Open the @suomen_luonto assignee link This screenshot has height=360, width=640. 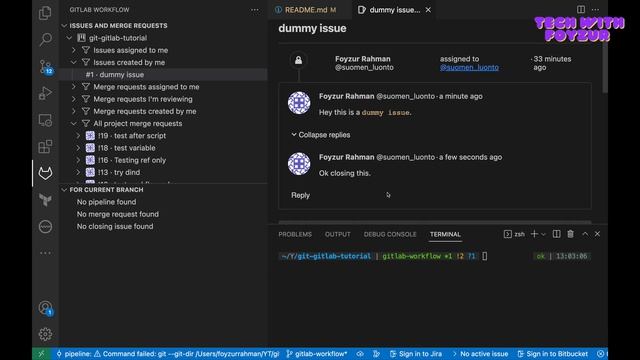(x=469, y=68)
